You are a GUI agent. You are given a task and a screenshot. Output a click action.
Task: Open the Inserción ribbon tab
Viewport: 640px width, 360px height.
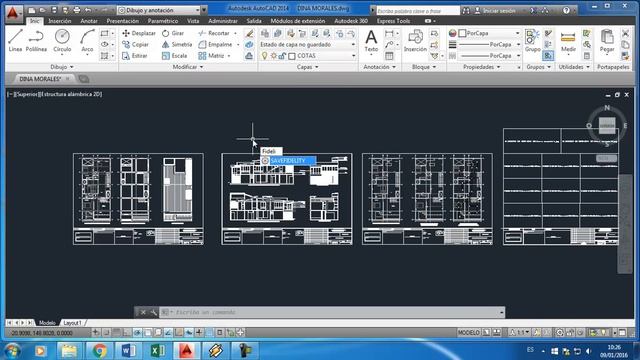click(x=60, y=21)
